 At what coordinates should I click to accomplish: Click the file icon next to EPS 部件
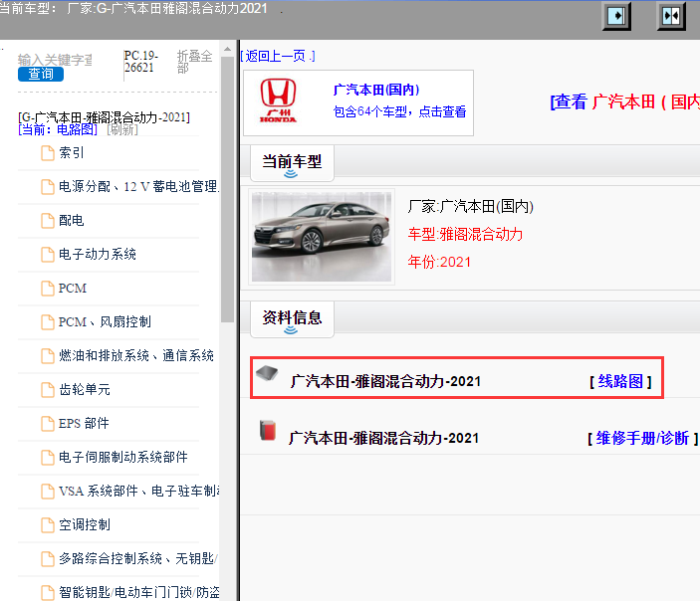pos(48,424)
